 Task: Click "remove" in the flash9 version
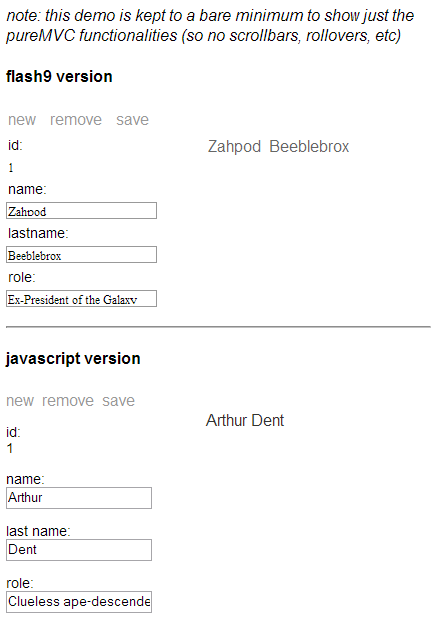pos(76,120)
